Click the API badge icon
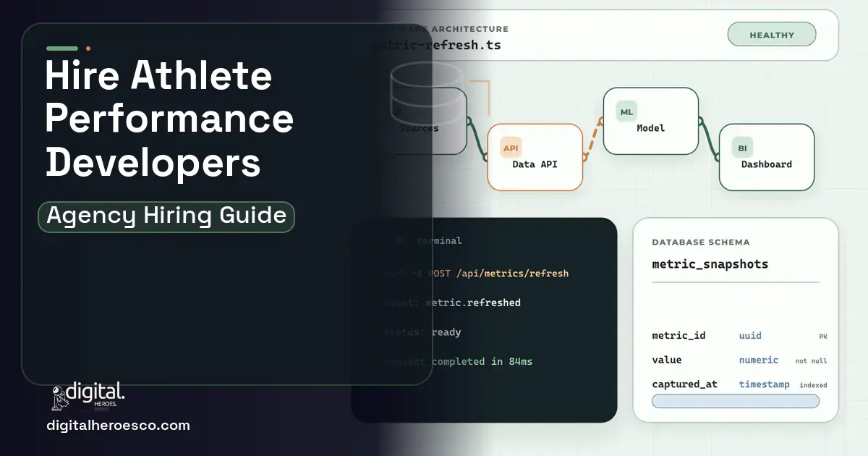 pyautogui.click(x=511, y=148)
